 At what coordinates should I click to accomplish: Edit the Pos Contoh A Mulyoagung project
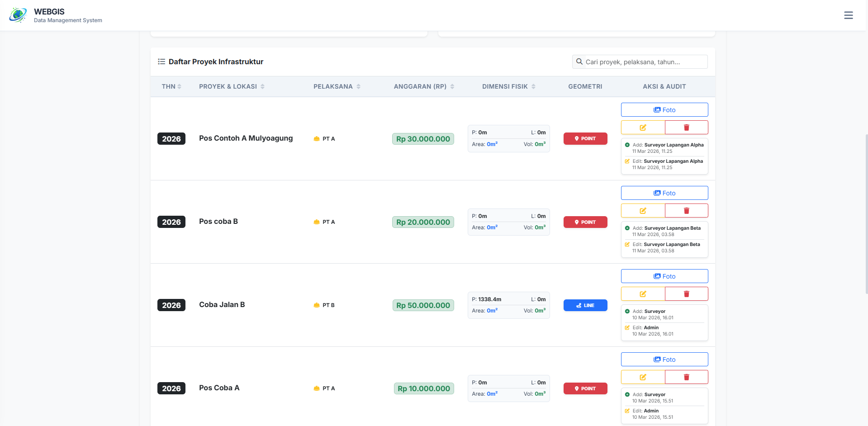(x=643, y=128)
